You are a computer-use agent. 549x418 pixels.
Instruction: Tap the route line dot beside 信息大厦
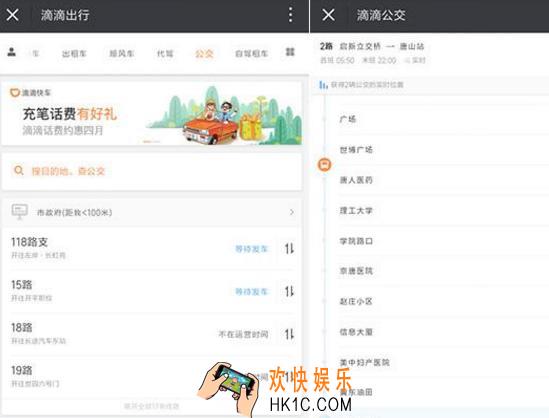(x=325, y=332)
